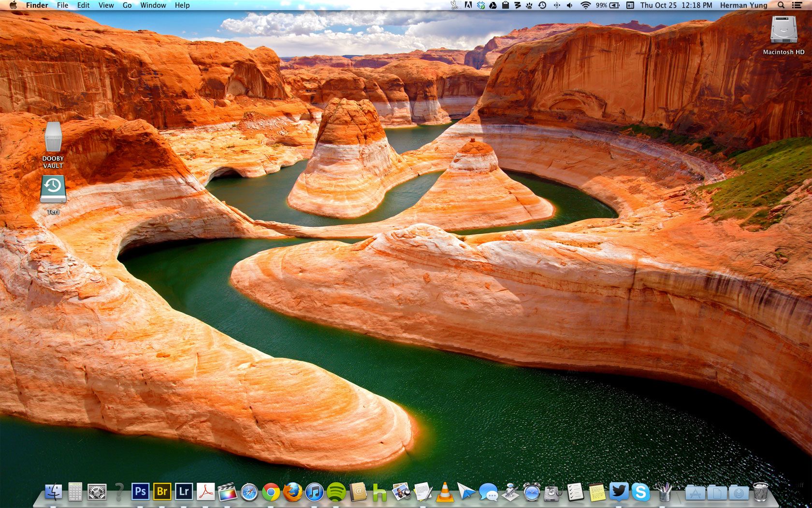
Task: Launch the Twitter app from the Dock
Action: (620, 492)
